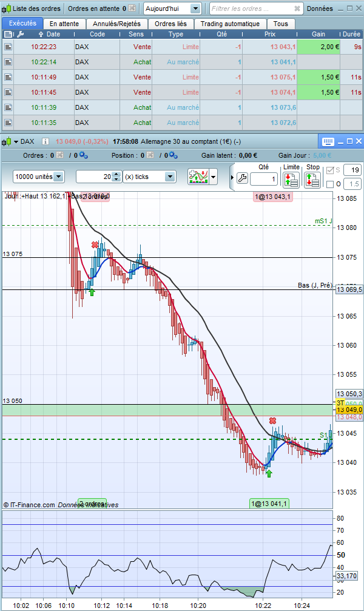Click the Limite order button
The image size is (364, 611).
tap(291, 180)
